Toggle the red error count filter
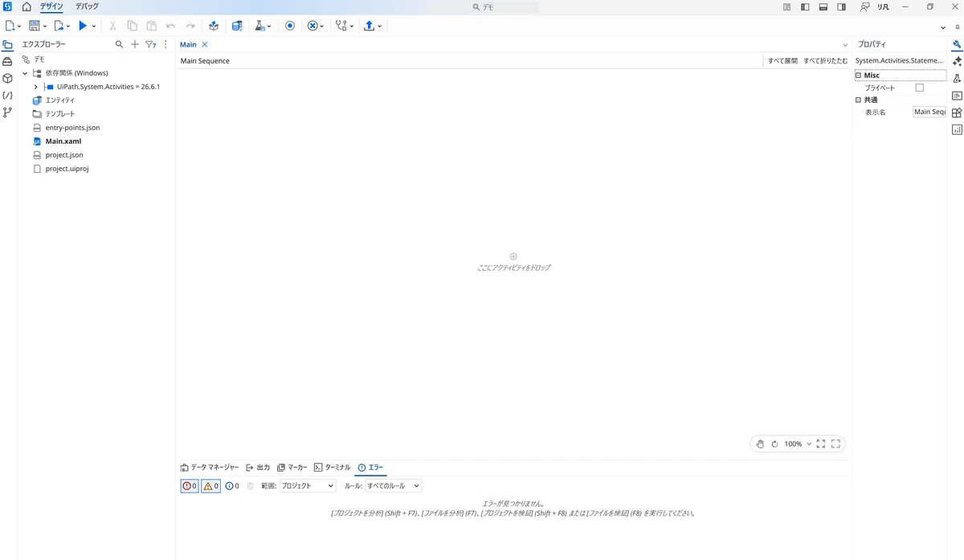The height and width of the screenshot is (560, 964). point(190,486)
